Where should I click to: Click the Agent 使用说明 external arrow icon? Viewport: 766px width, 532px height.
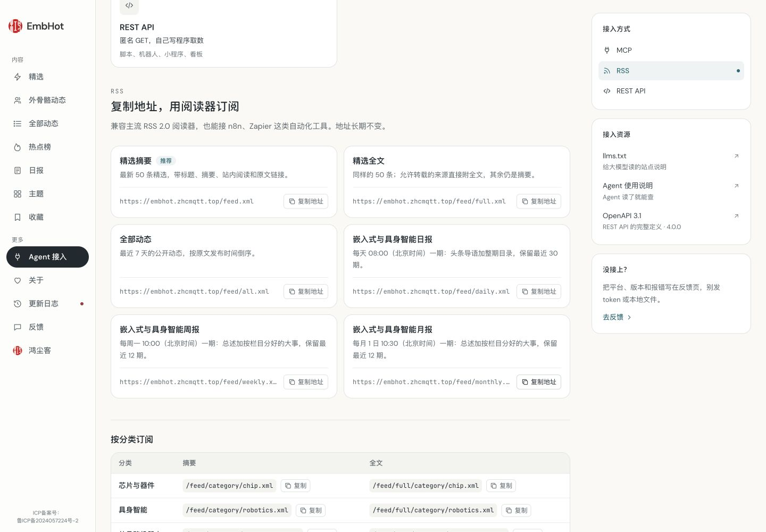(x=736, y=186)
